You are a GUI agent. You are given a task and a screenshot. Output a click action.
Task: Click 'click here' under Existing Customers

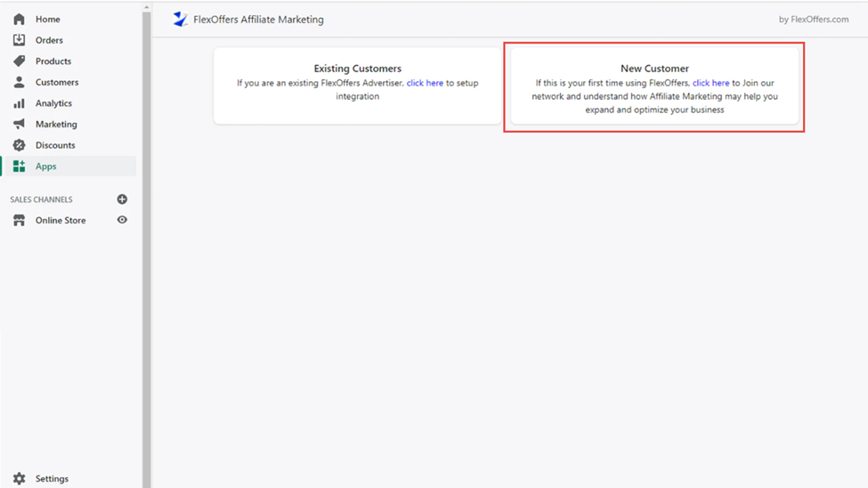pyautogui.click(x=425, y=83)
